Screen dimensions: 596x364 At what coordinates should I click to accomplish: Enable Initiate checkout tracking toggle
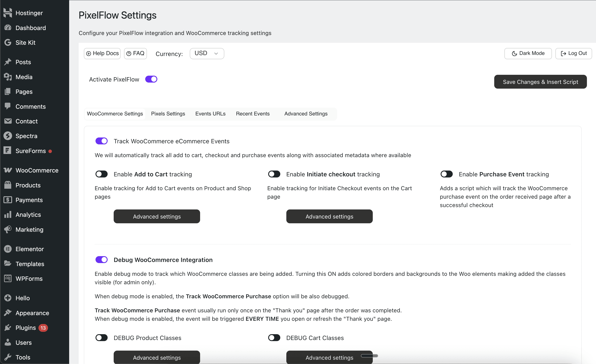pos(274,174)
